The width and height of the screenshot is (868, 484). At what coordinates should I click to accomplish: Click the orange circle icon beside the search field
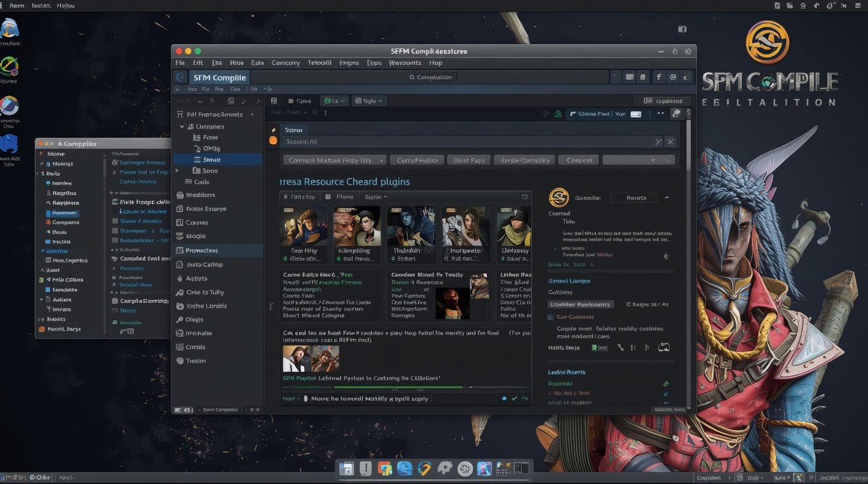pyautogui.click(x=273, y=140)
